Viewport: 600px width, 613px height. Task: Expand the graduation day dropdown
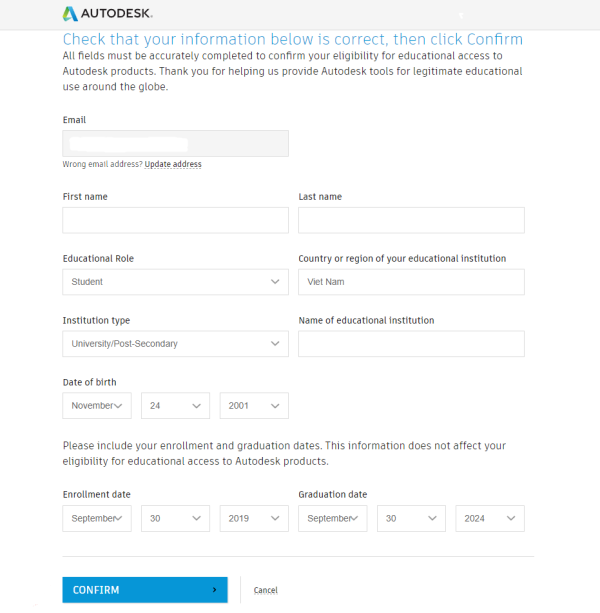[411, 518]
